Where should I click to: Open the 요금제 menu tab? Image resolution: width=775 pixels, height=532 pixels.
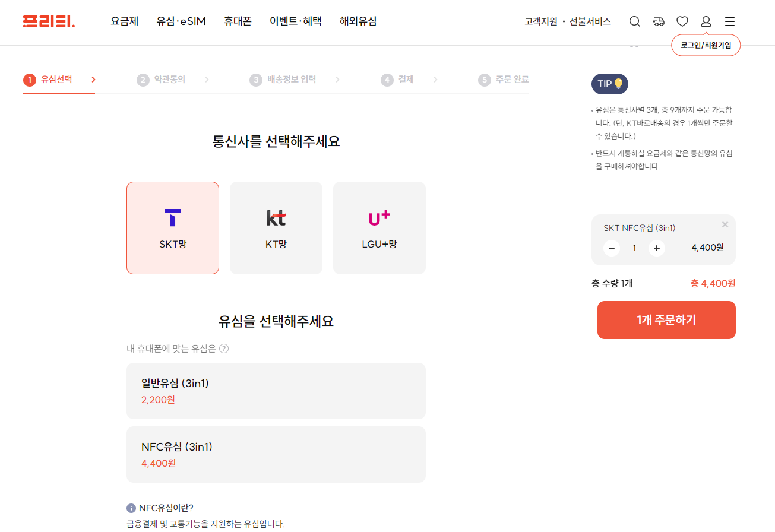pyautogui.click(x=125, y=21)
